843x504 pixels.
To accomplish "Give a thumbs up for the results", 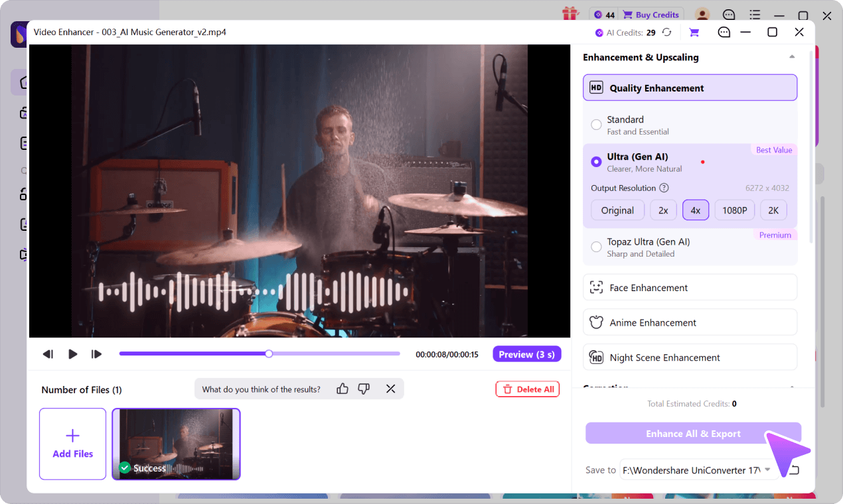I will (343, 389).
